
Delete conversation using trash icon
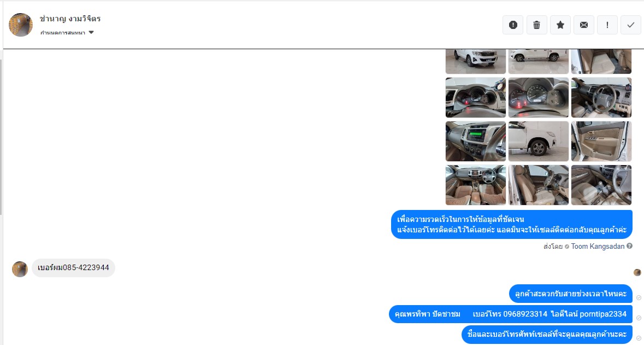pyautogui.click(x=536, y=25)
